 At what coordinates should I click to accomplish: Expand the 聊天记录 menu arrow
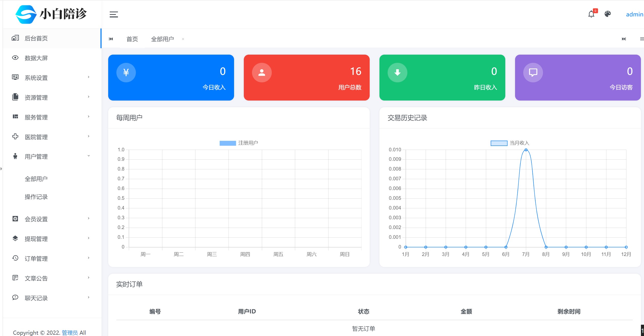[89, 297]
